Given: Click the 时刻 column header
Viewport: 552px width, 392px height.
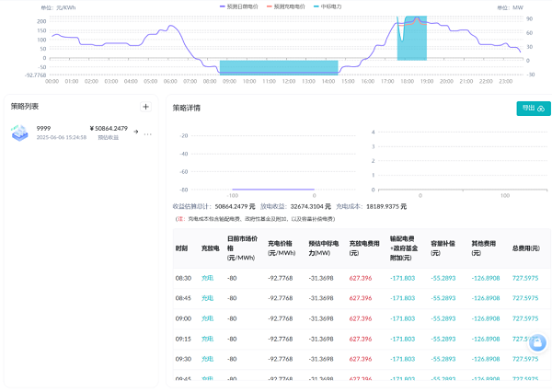Looking at the screenshot, I should pyautogui.click(x=181, y=248).
